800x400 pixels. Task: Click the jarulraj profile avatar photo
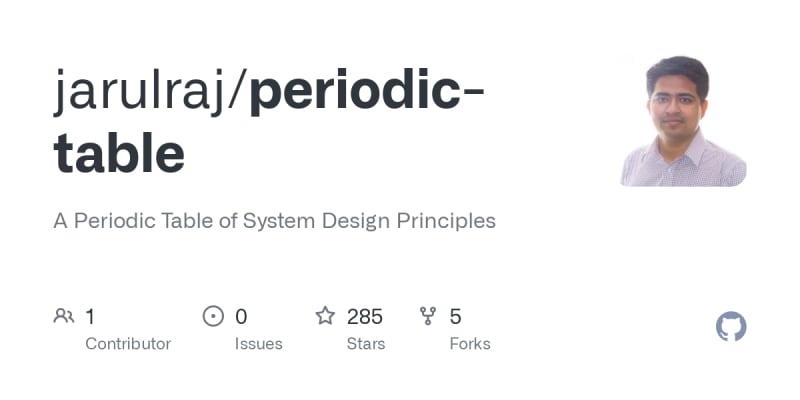pyautogui.click(x=684, y=121)
